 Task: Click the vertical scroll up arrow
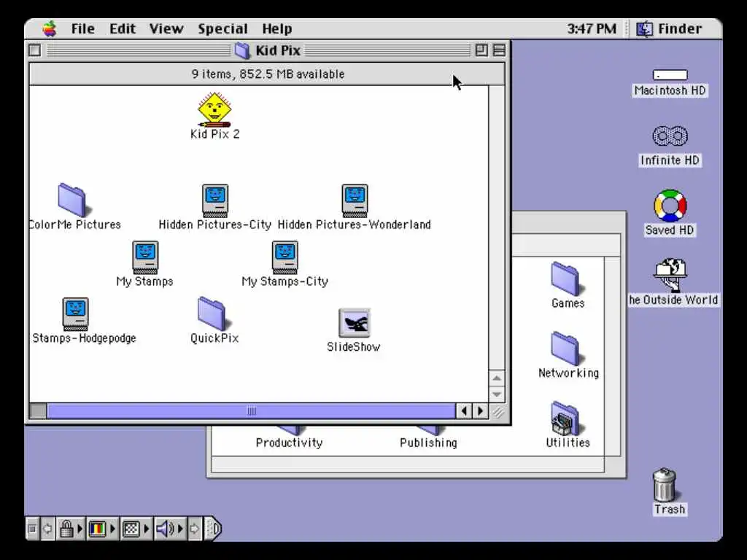[497, 378]
